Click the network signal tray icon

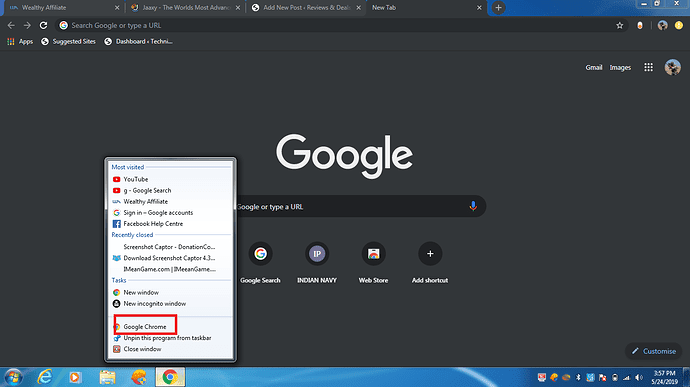pyautogui.click(x=627, y=378)
